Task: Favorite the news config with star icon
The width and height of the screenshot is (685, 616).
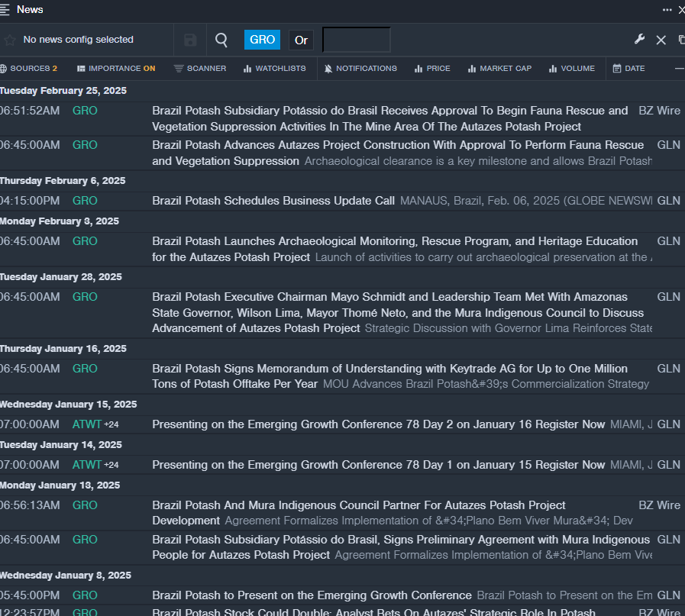Action: (x=10, y=40)
